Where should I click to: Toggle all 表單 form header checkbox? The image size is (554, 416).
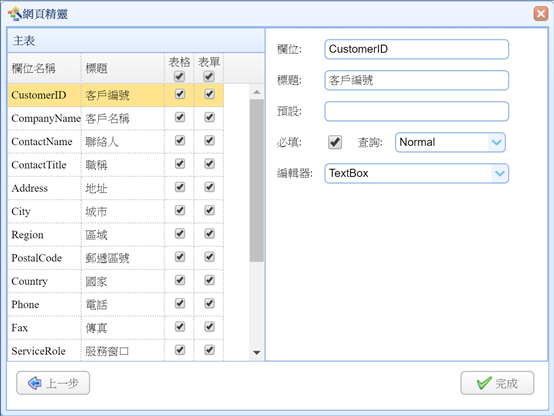[209, 76]
